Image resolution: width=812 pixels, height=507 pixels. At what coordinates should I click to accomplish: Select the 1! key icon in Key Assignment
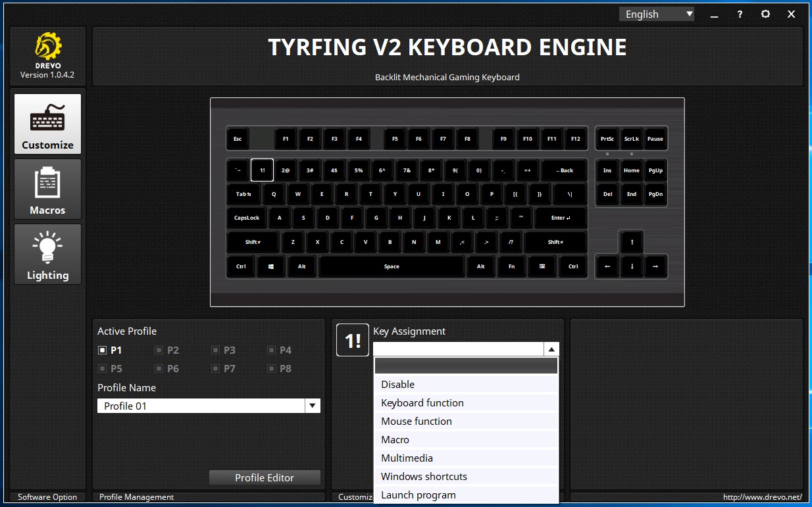point(353,340)
